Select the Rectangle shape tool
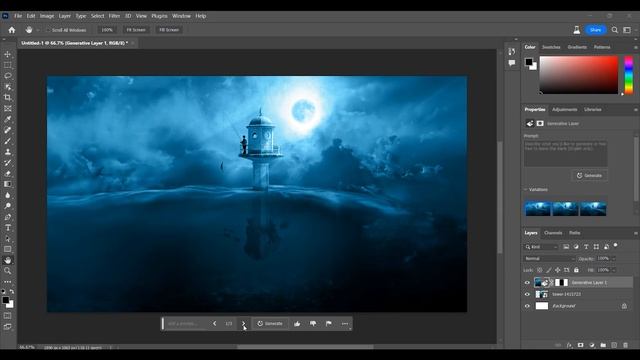The image size is (640, 360). pos(7,249)
